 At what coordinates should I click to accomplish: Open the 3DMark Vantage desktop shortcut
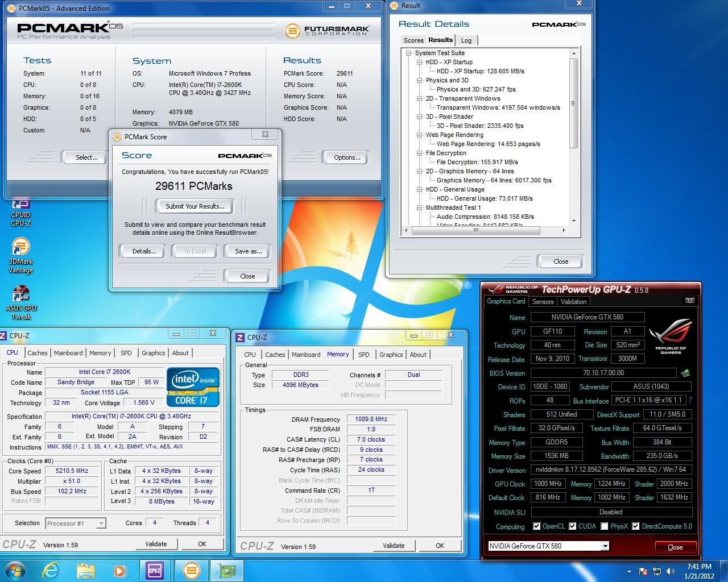20,256
